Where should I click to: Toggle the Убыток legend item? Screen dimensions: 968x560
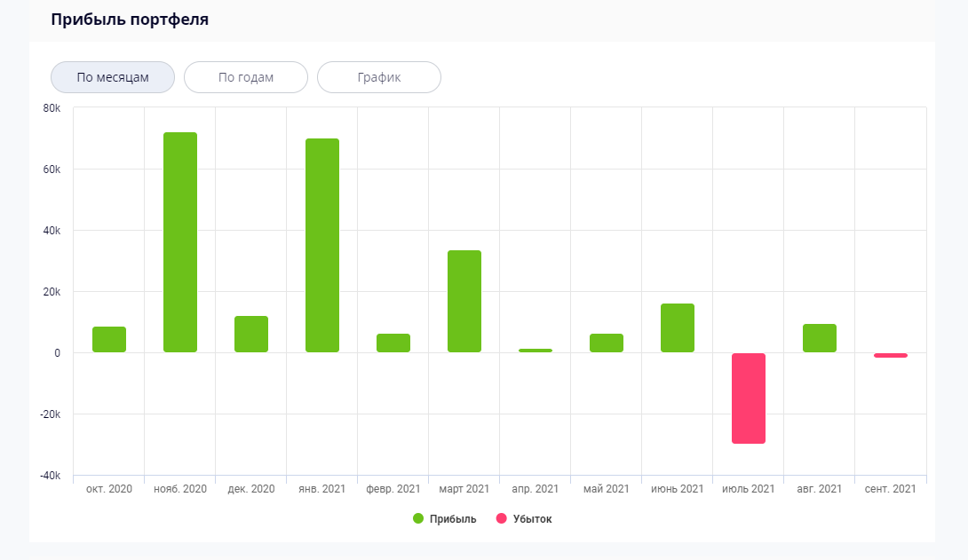tap(532, 519)
